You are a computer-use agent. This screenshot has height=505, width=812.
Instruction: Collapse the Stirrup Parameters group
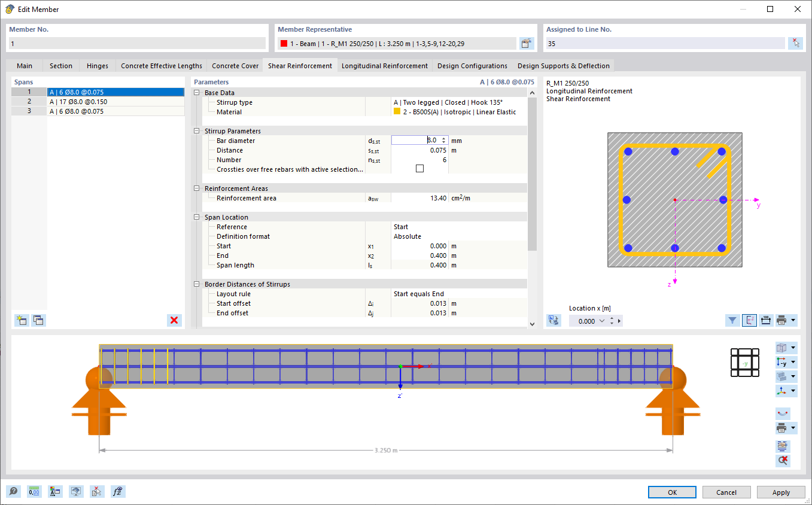click(x=196, y=131)
